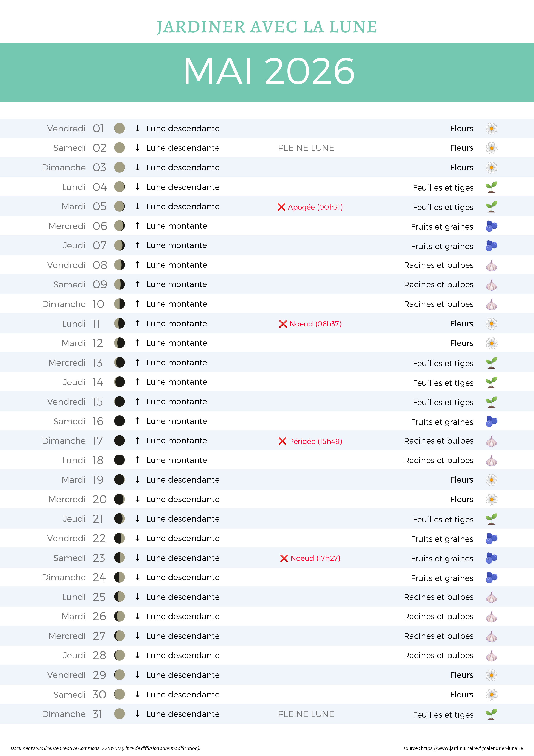Click the Creative Commons licence footer text
534x756 pixels.
point(105,748)
